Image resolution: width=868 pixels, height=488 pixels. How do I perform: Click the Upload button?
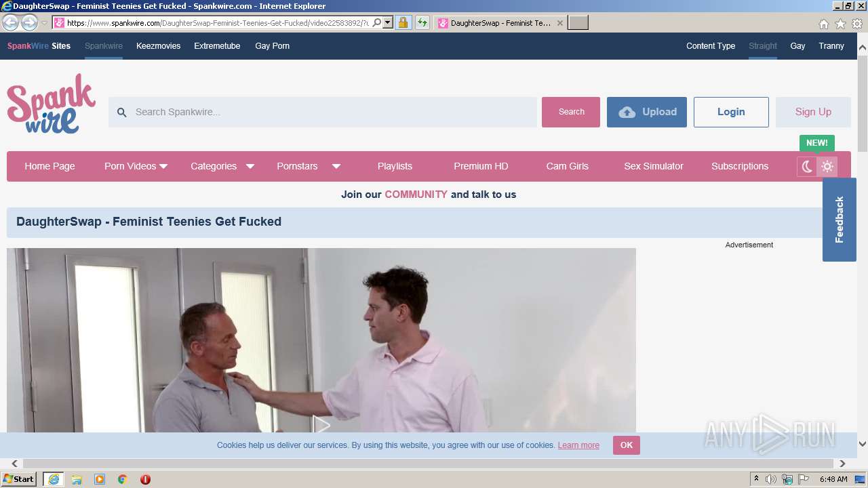click(x=647, y=113)
